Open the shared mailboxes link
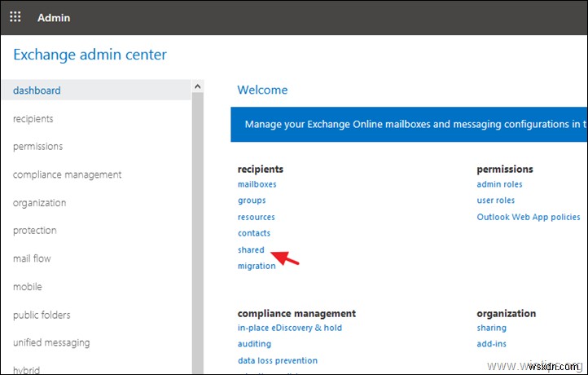 (x=251, y=249)
